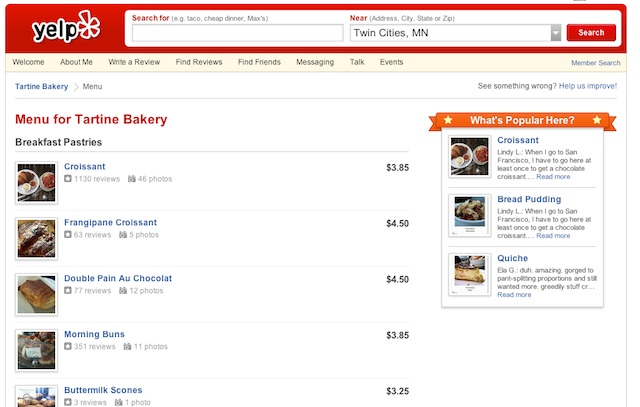Click the Double Pain Au Chocolat thumbnail

pos(36,294)
